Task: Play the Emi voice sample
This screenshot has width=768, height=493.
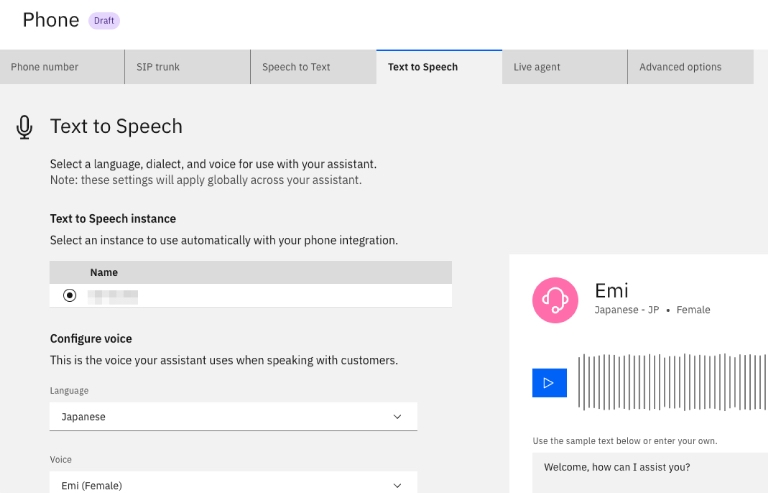Action: click(x=549, y=383)
